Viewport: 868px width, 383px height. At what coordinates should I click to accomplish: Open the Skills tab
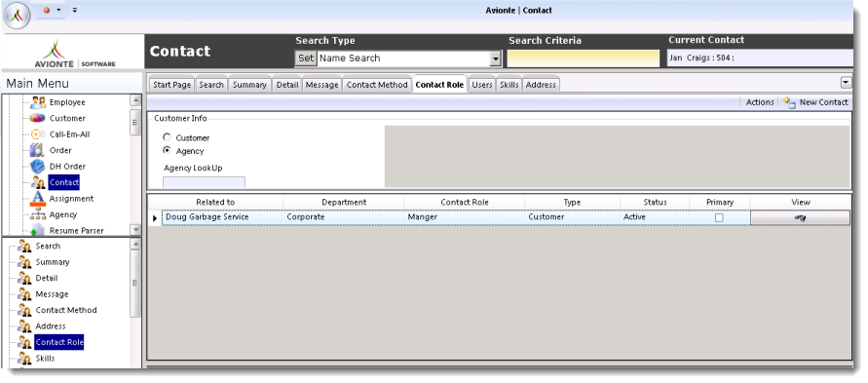click(x=509, y=85)
